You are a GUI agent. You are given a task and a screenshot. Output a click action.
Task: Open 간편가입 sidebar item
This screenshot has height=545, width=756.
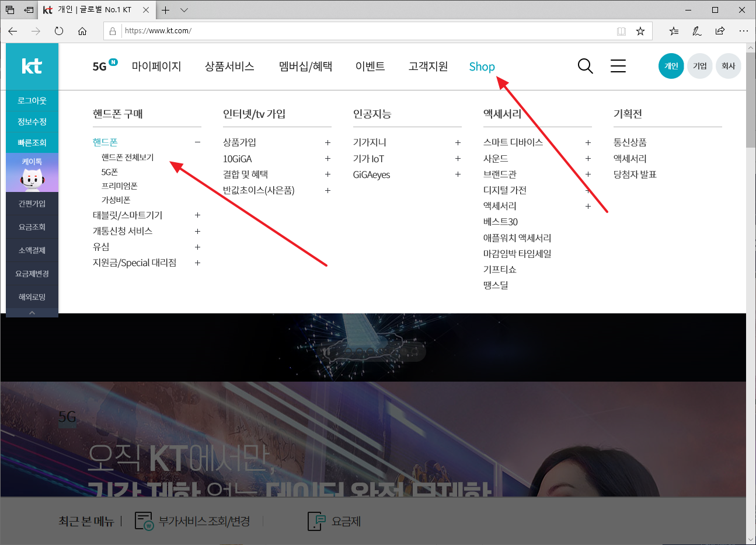pos(32,204)
